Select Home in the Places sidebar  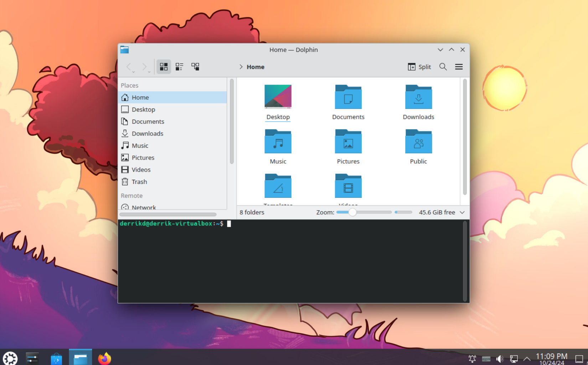point(140,97)
